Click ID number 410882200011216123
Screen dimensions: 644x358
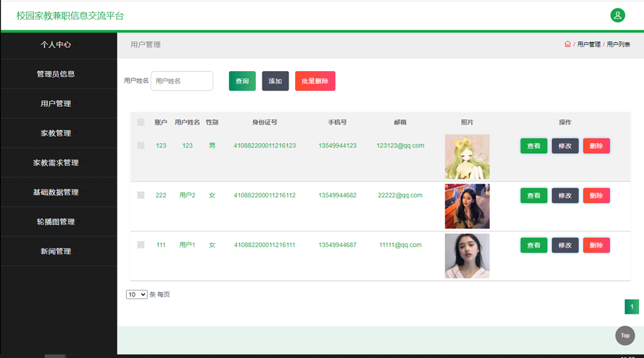265,145
